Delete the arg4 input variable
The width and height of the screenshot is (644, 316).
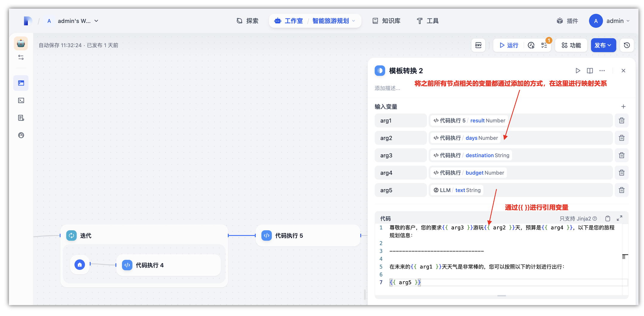coord(622,173)
